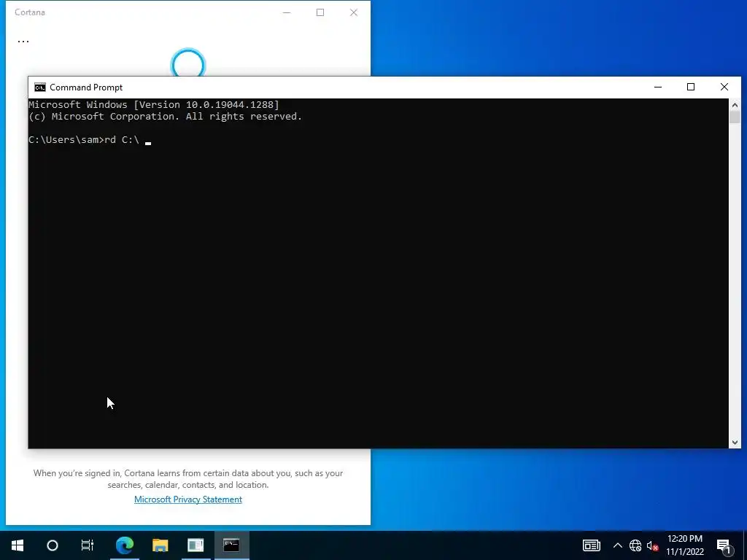Click the 'rd C:\' command line text
Viewport: 747px width, 560px height.
tap(122, 140)
